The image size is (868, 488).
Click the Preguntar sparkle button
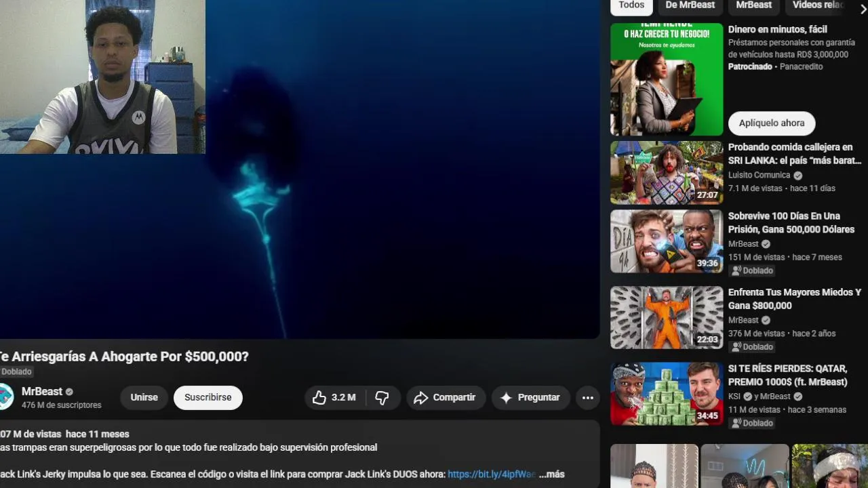tap(530, 398)
